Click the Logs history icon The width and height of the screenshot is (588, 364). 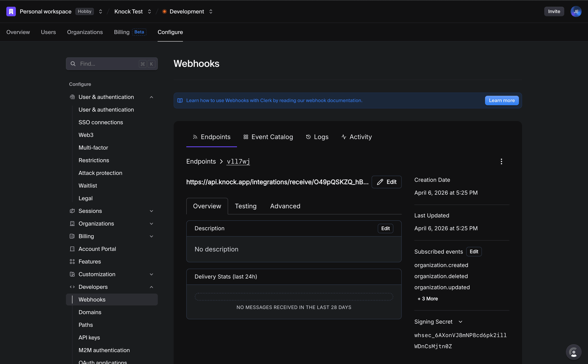click(x=308, y=137)
